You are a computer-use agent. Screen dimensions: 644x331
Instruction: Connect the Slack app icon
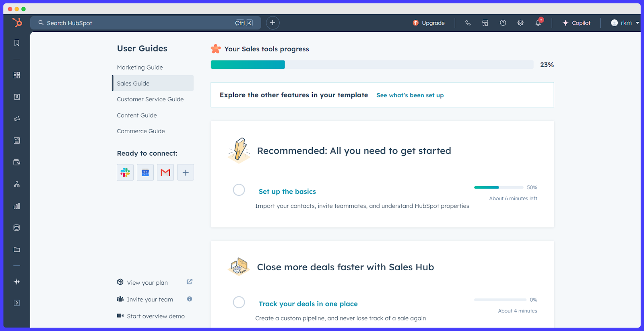pyautogui.click(x=125, y=173)
